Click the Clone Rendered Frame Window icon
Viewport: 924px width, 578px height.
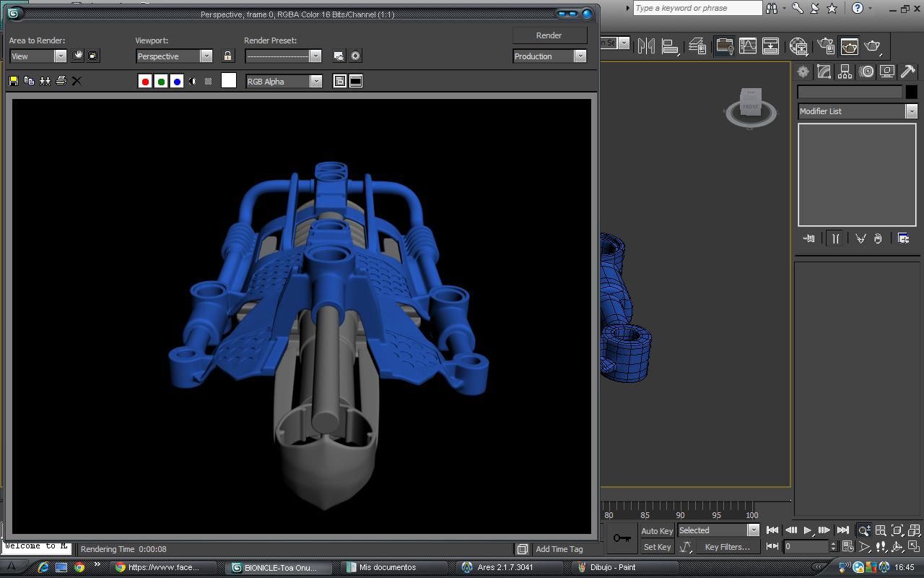click(45, 81)
